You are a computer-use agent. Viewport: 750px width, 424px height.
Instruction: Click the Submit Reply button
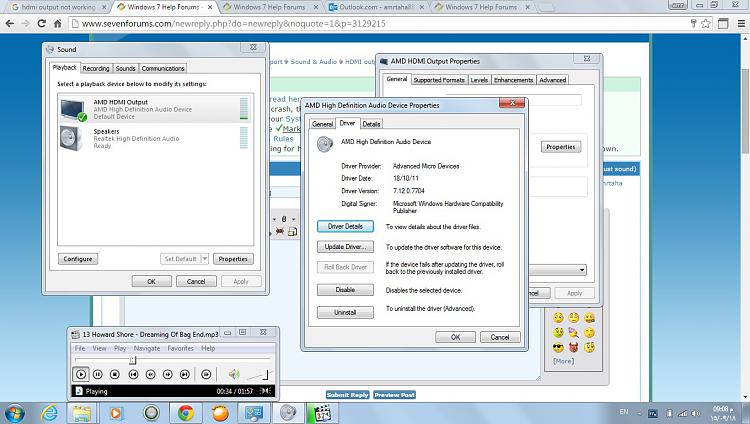pyautogui.click(x=347, y=395)
